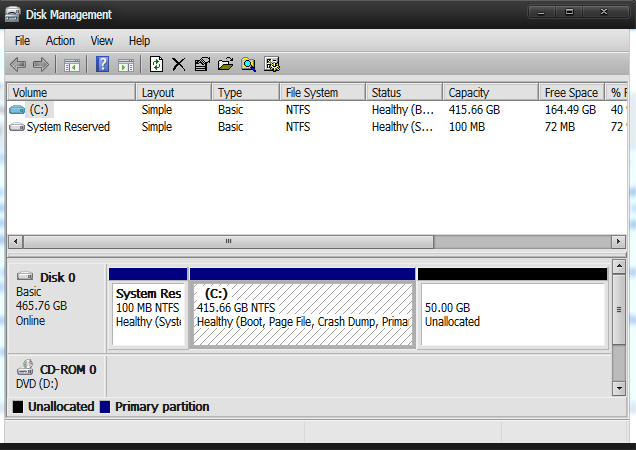This screenshot has height=450, width=636.
Task: Open Help via the question mark icon
Action: [102, 64]
